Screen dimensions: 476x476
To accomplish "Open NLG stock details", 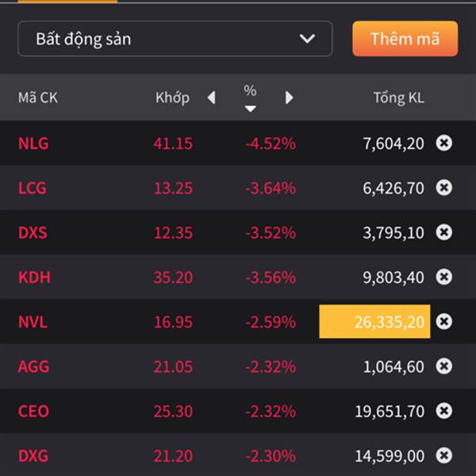I will point(238,143).
